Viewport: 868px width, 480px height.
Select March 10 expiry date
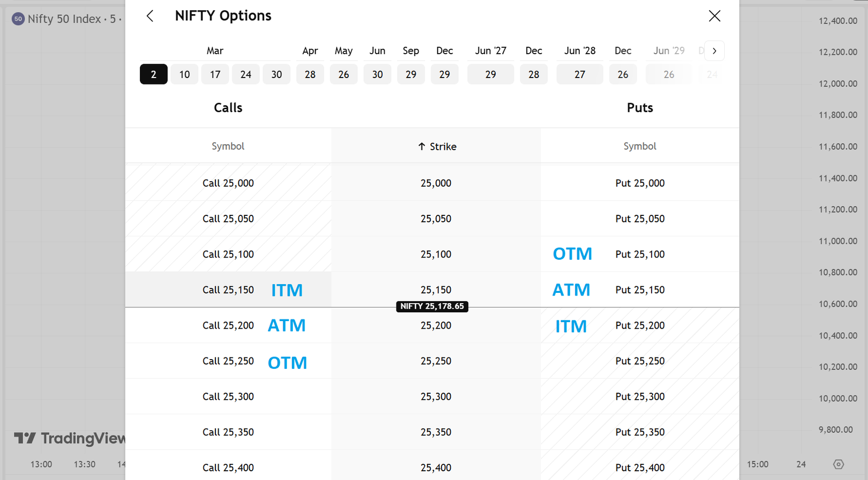pos(184,74)
